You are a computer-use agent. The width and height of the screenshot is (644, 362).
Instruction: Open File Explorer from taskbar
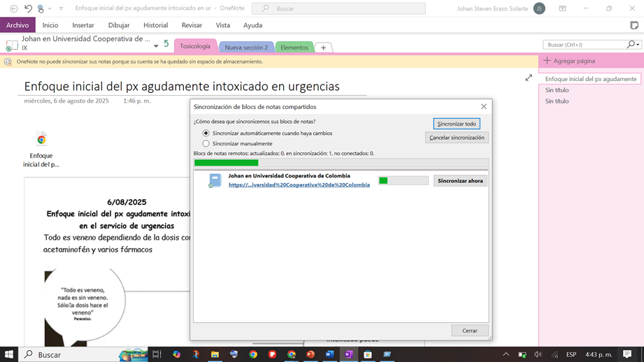point(215,354)
